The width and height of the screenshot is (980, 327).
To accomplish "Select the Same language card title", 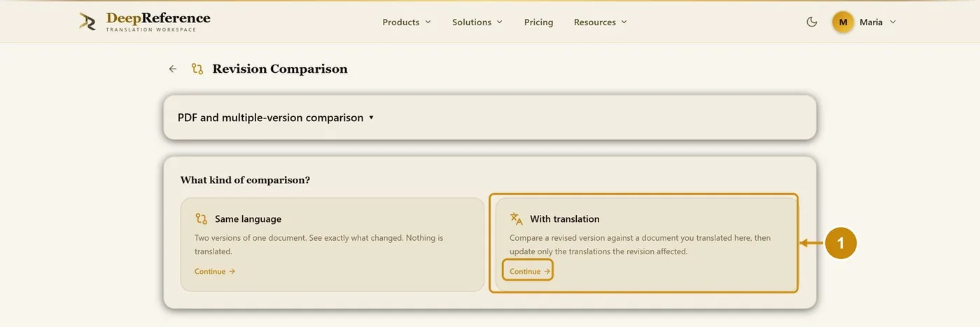I will [x=248, y=219].
